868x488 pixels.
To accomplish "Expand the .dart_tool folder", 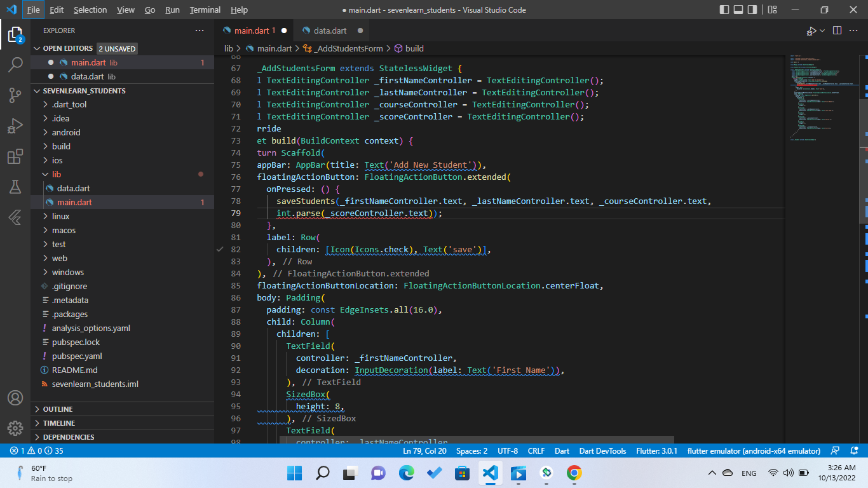I will coord(69,105).
